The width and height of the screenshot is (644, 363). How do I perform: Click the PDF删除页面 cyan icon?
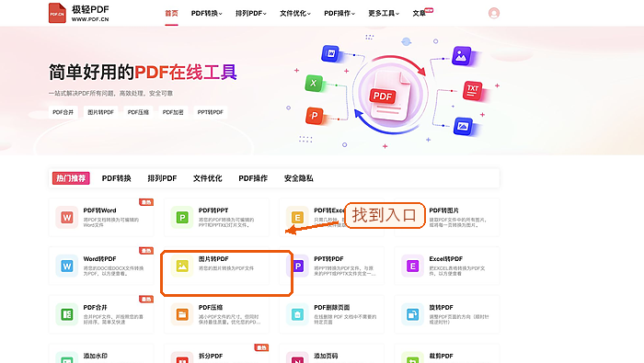tap(297, 314)
